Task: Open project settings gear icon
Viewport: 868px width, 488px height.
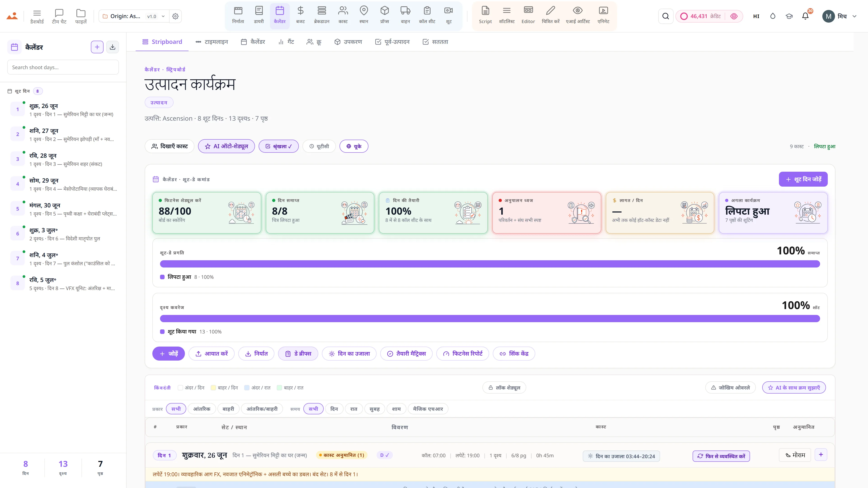Action: click(175, 16)
